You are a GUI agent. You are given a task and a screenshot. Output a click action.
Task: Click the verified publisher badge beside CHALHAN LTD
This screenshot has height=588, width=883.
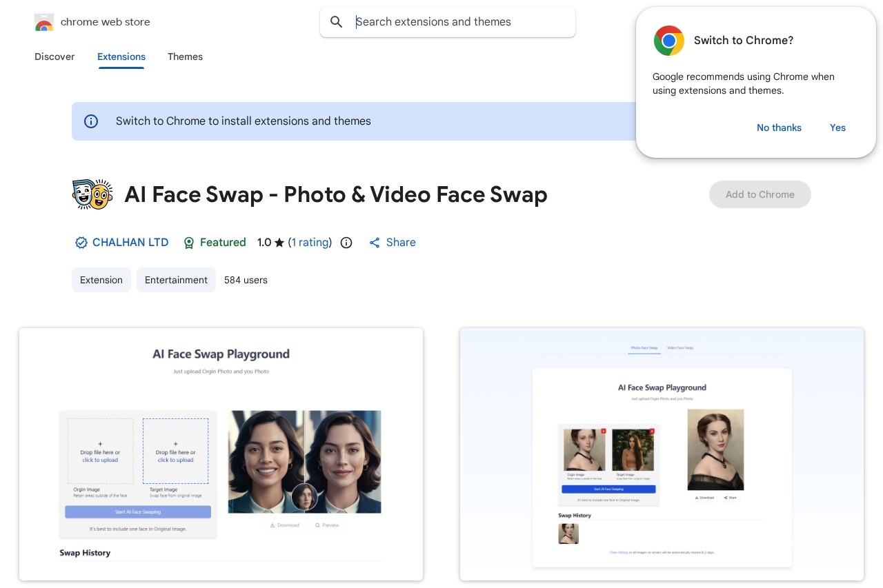point(81,243)
